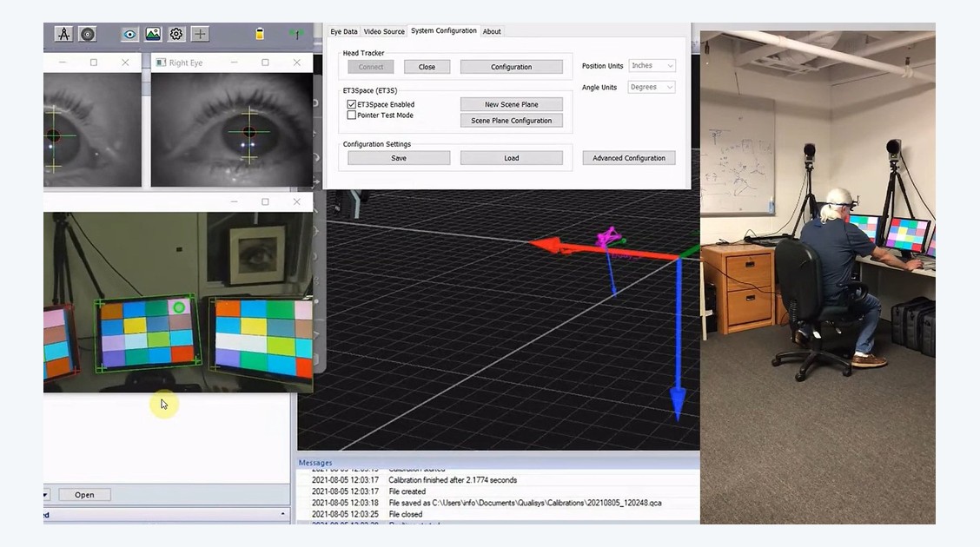Switch to the Video Source tab
This screenshot has height=547, width=980.
(x=384, y=31)
